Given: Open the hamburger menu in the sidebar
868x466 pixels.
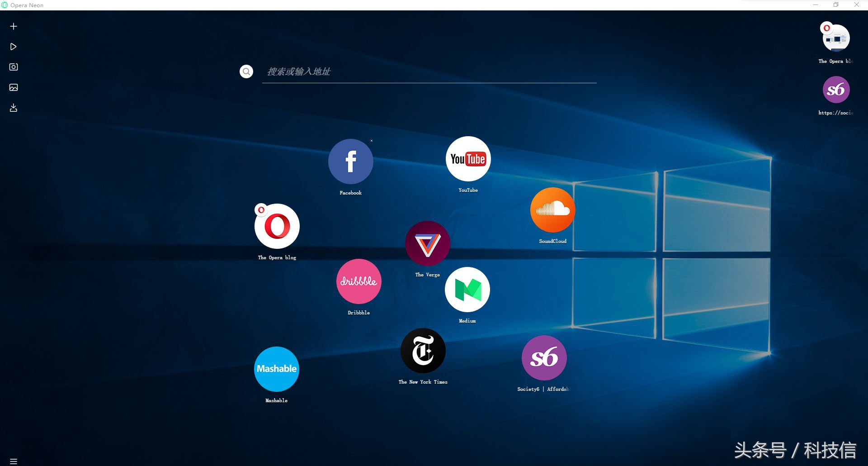Looking at the screenshot, I should click(14, 461).
